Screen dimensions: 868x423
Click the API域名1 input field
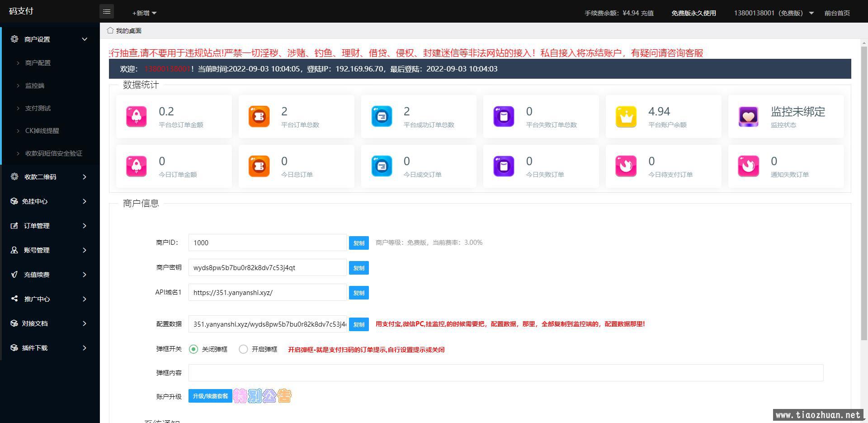coord(268,292)
